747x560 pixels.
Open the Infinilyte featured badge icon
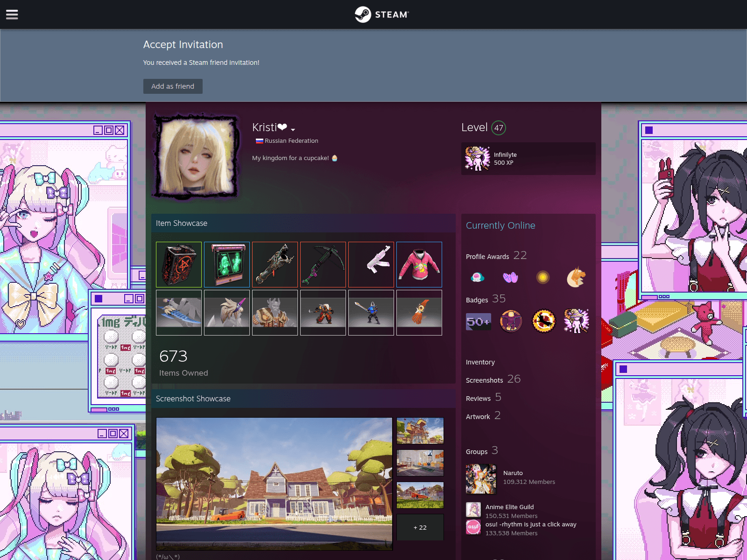478,159
